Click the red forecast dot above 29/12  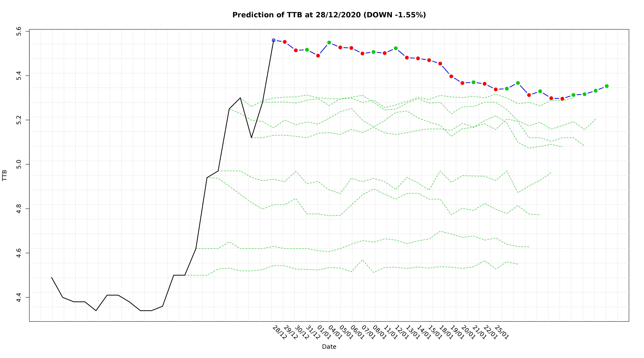click(x=285, y=42)
